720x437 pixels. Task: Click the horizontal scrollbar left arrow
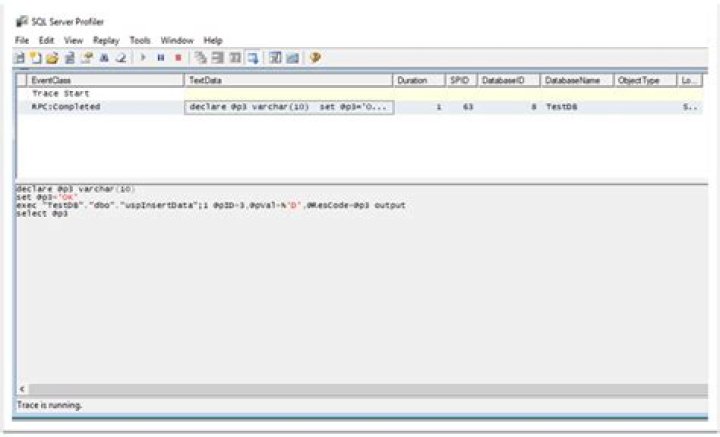(x=22, y=389)
